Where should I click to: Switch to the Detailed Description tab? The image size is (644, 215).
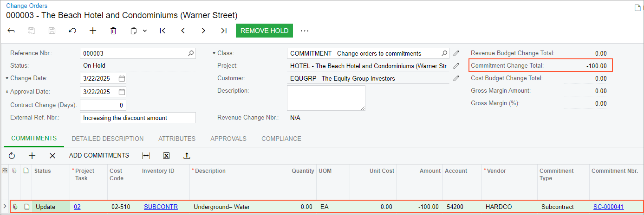(x=107, y=139)
